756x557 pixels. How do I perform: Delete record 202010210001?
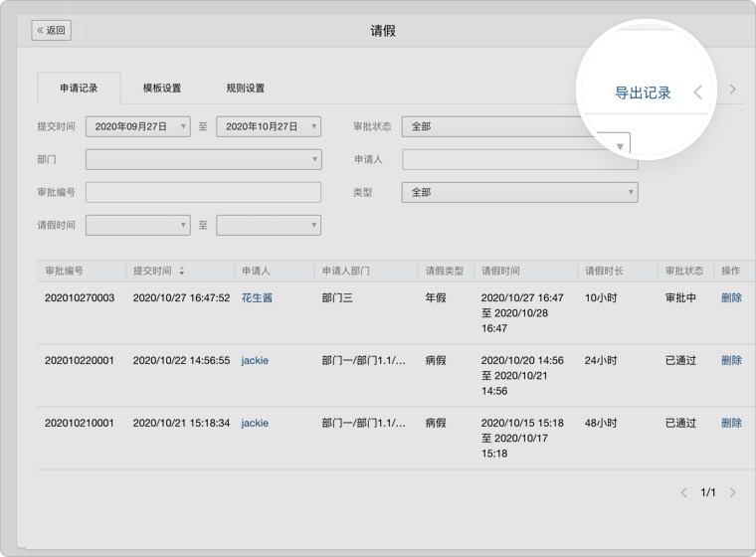731,423
